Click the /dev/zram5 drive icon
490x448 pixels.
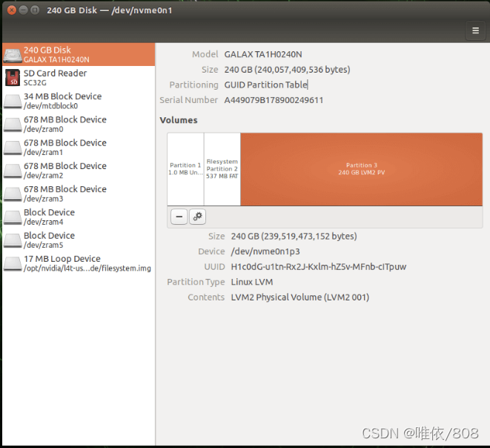(x=13, y=240)
